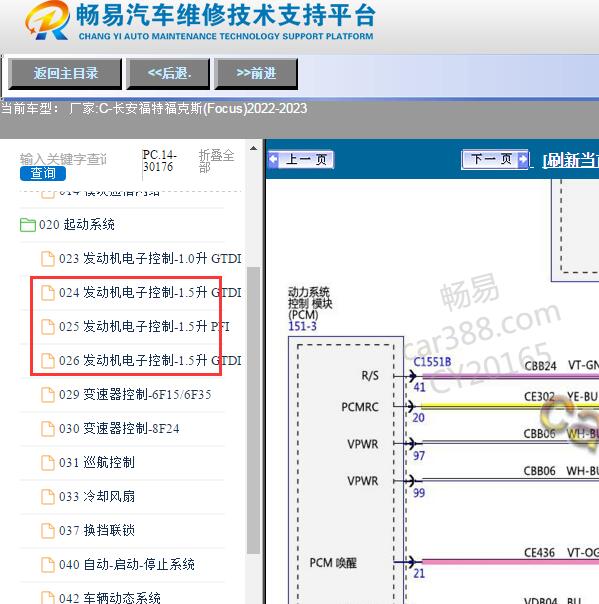Screen dimensions: 599x604
Task: Click the PC.14-30176 text
Action: 159,161
